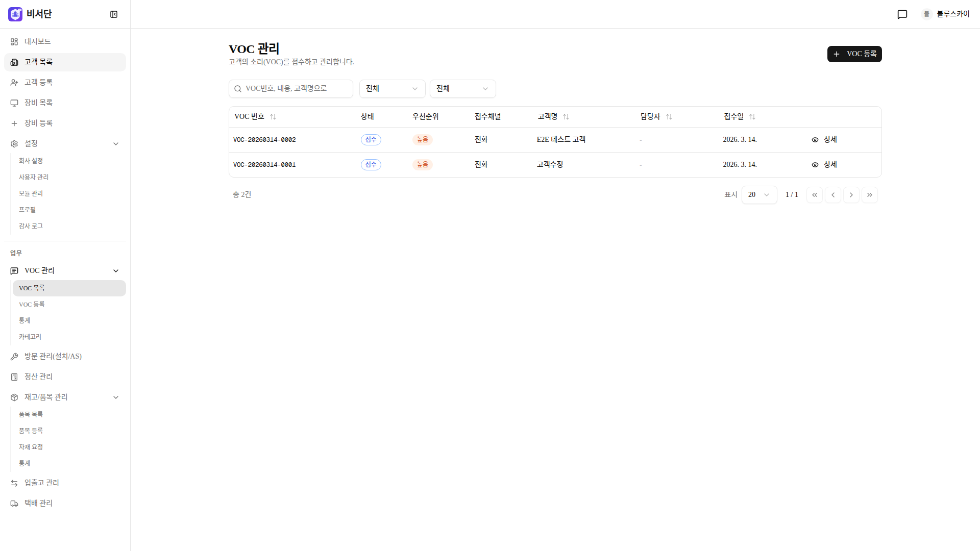Viewport: 980px width, 551px height.
Task: Open the 표시 page size dropdown showing 20
Action: pos(759,195)
